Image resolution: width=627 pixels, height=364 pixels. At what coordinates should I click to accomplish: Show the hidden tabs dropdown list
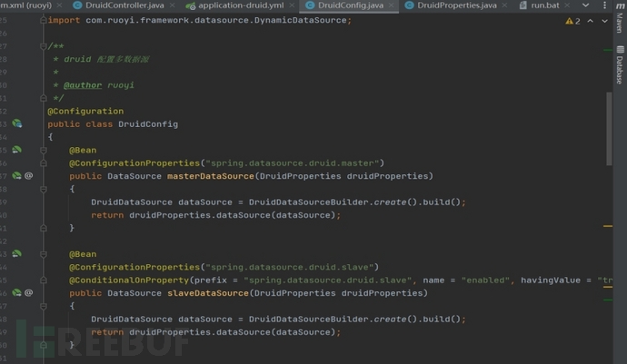click(585, 5)
